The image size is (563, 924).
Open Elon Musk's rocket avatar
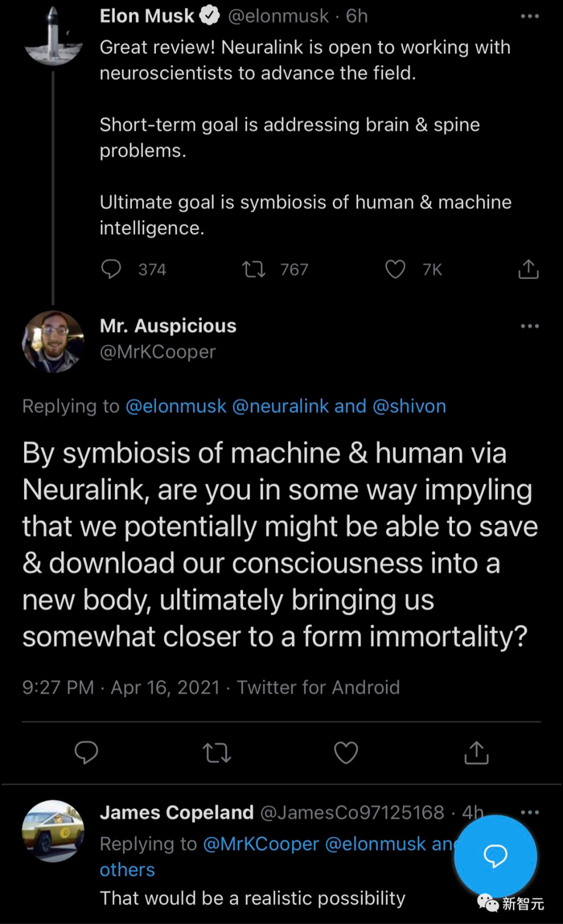tap(53, 34)
